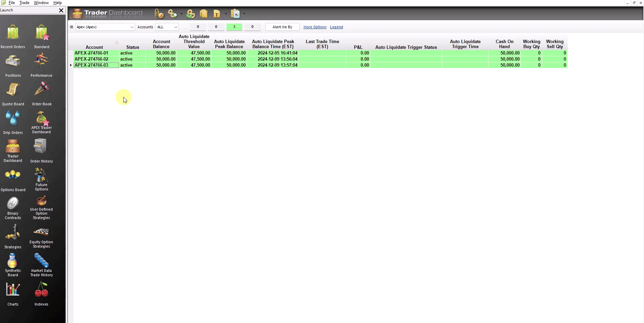Open the Legend link

[336, 27]
